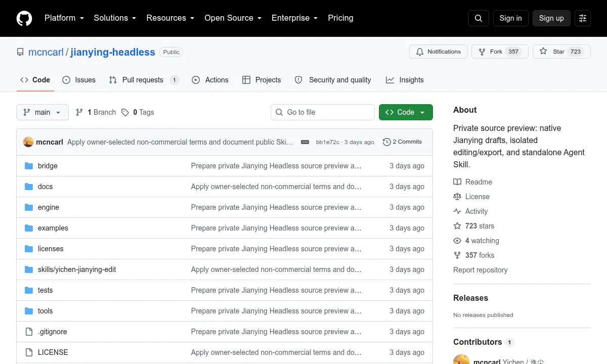Click the star icon in Star button

(543, 52)
